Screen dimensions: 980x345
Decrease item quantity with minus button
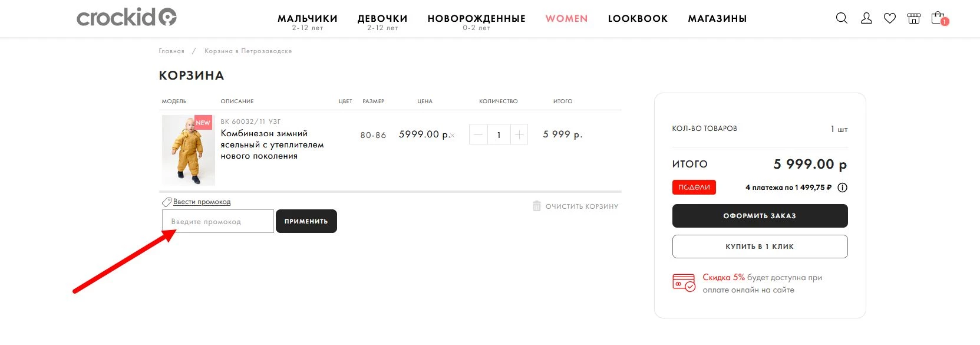(479, 135)
